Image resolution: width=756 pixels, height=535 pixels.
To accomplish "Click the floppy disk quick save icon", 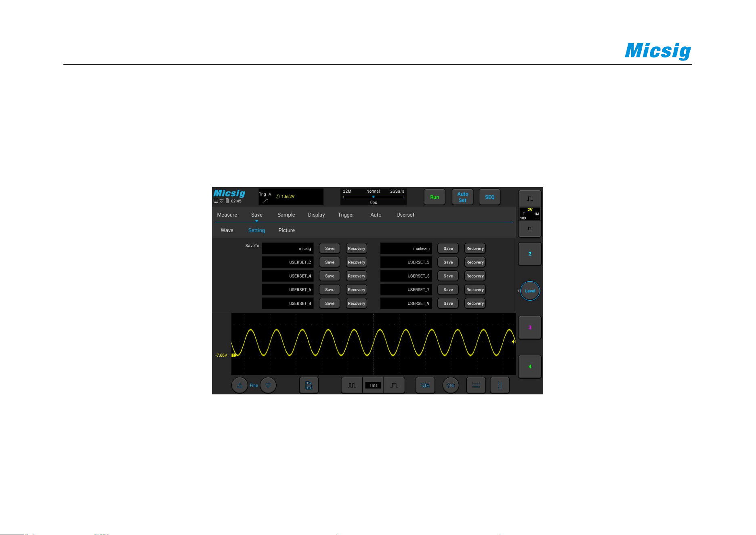I will (309, 385).
